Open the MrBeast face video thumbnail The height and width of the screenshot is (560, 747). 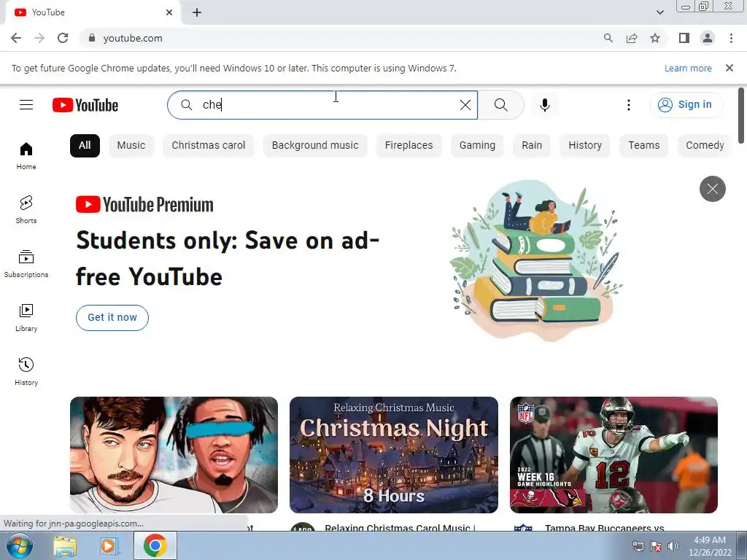[174, 455]
